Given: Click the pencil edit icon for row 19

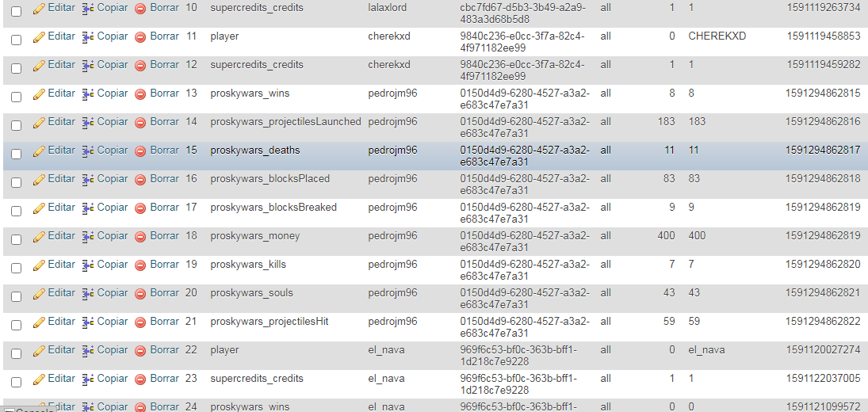Looking at the screenshot, I should (x=39, y=265).
